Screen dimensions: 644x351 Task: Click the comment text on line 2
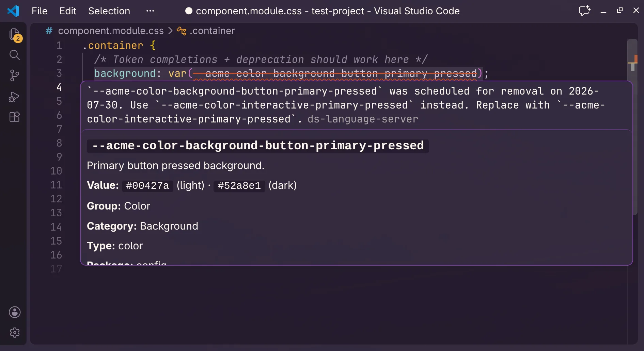point(261,60)
